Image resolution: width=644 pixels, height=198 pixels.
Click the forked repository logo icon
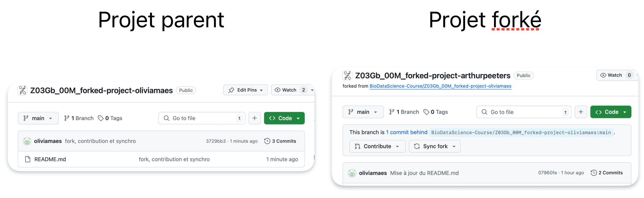pos(347,76)
